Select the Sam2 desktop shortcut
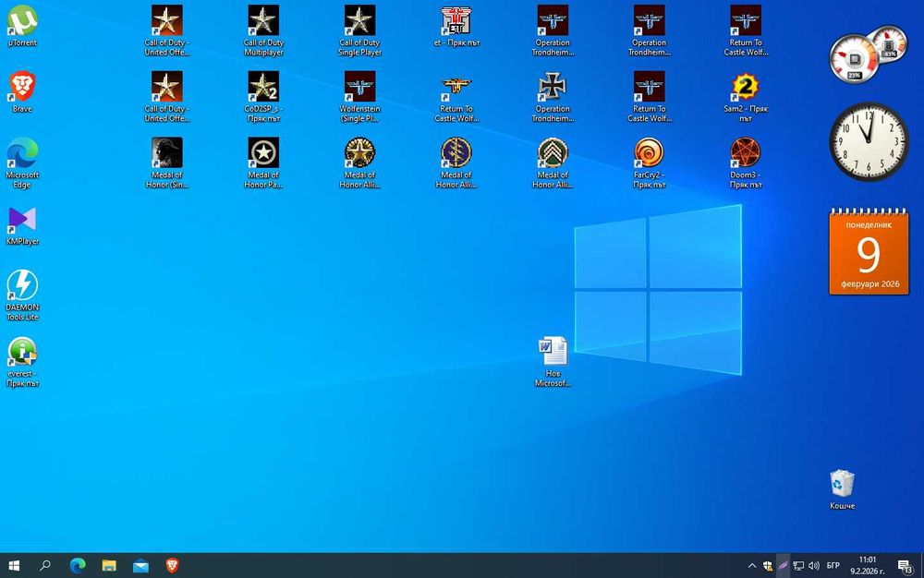 pyautogui.click(x=746, y=97)
